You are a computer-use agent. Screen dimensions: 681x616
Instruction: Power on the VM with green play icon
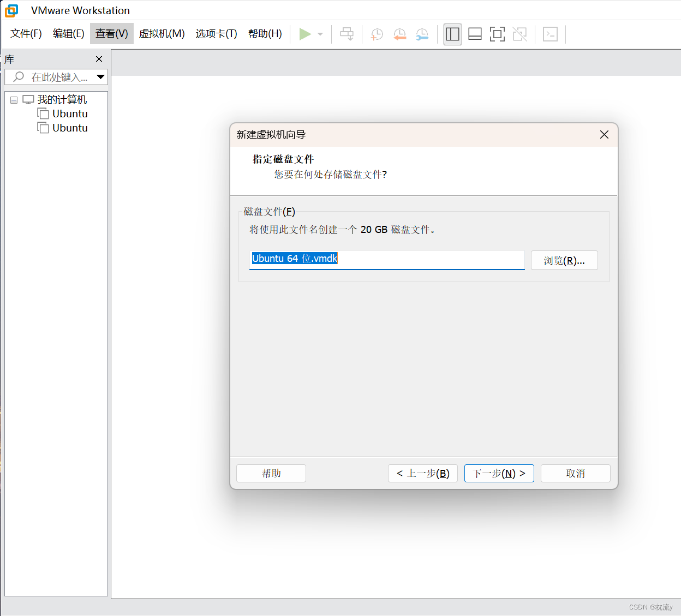point(305,34)
